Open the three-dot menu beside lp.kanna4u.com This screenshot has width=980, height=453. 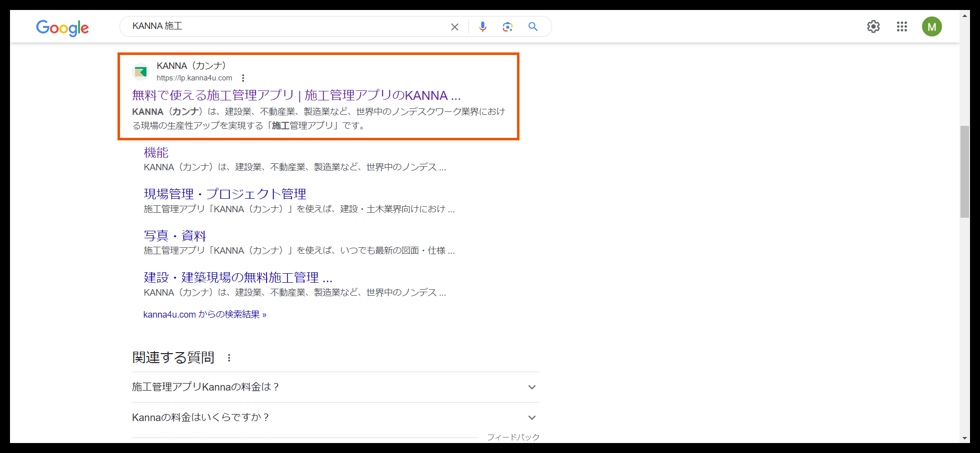(x=243, y=78)
